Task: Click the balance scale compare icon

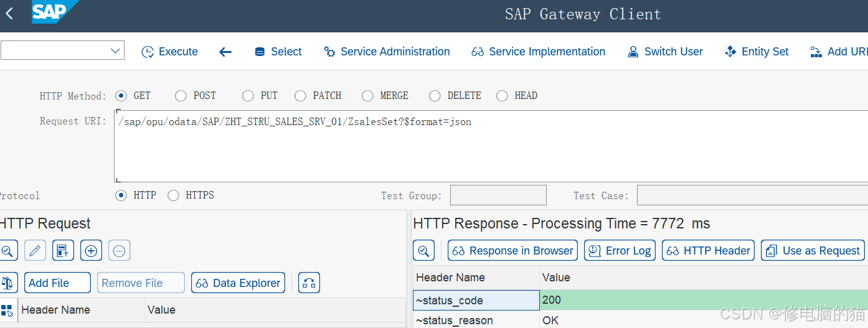Action: [8, 283]
